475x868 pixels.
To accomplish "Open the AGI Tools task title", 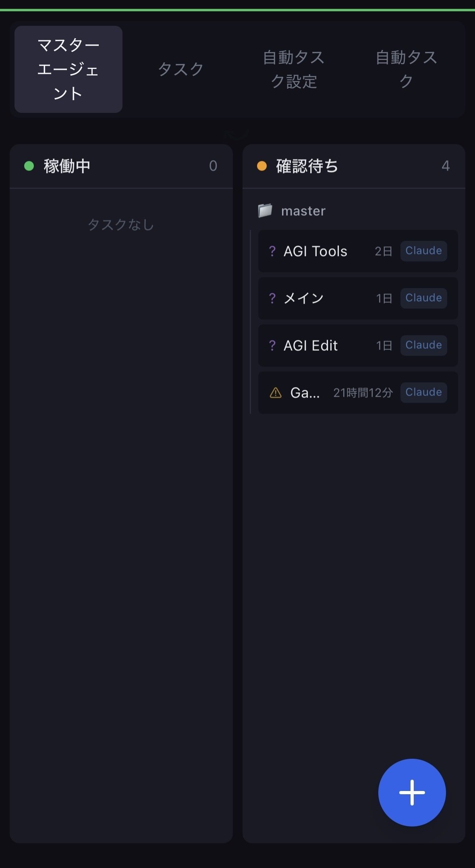I will pos(315,252).
